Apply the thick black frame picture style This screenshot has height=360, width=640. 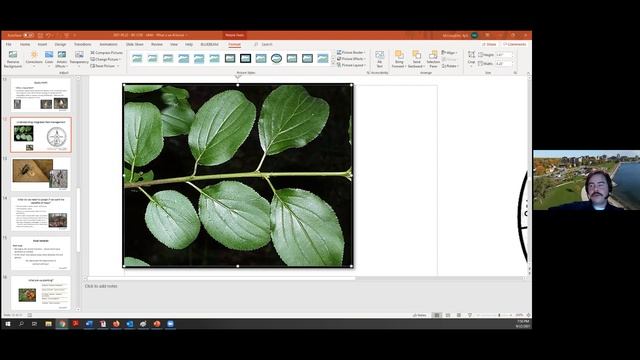(x=245, y=59)
